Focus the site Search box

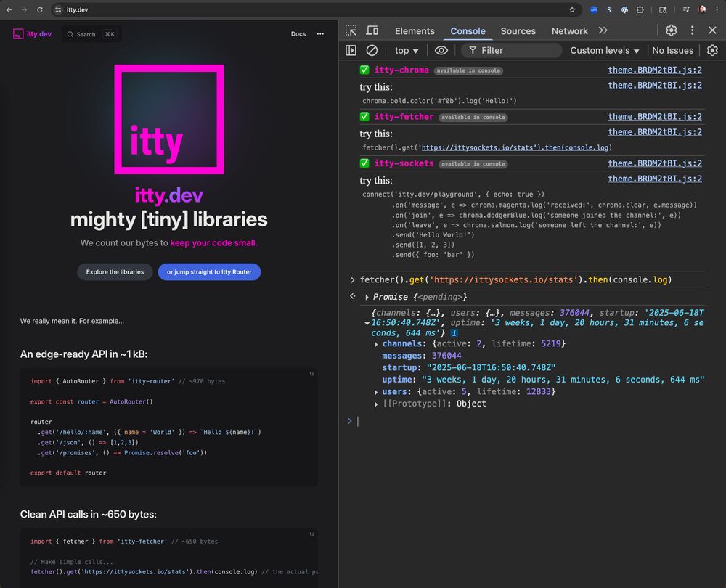pyautogui.click(x=91, y=34)
